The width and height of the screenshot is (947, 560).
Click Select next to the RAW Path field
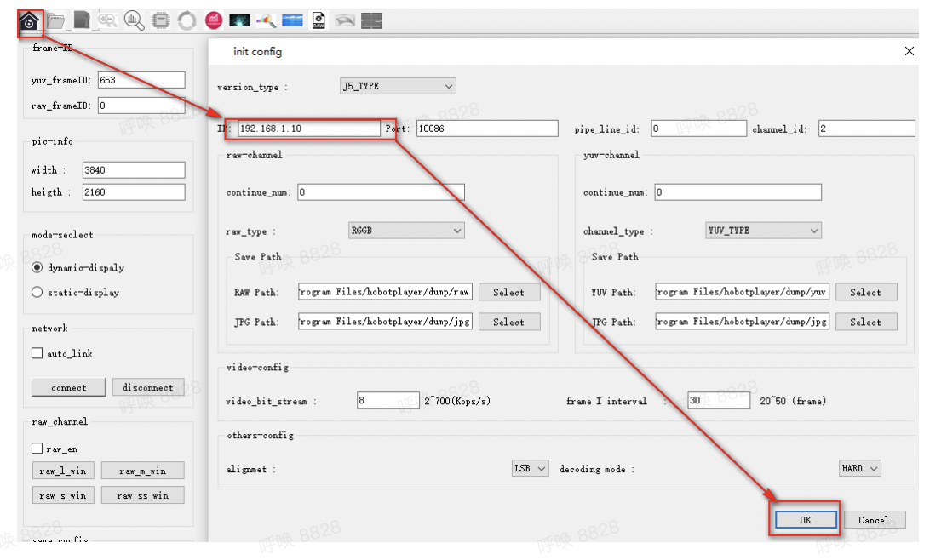(x=508, y=292)
